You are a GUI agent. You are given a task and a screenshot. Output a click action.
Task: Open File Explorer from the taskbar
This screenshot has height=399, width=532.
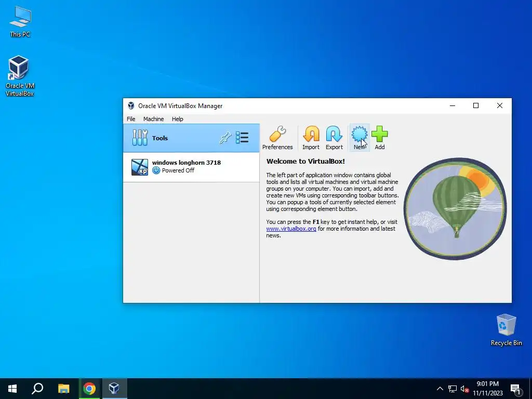[63, 389]
